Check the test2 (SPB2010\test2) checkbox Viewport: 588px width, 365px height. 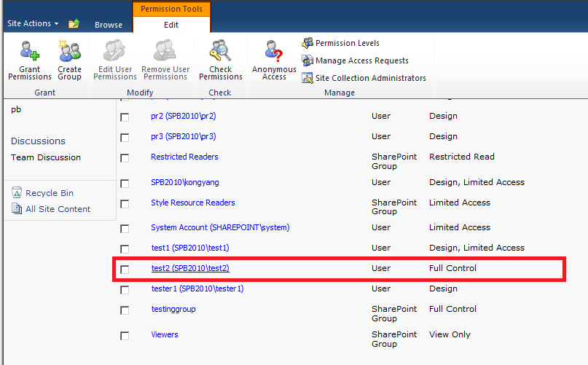click(x=125, y=270)
